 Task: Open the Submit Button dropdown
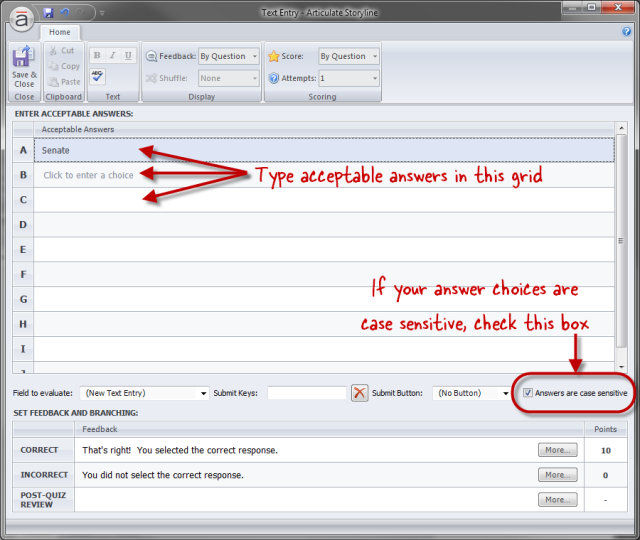coord(471,393)
